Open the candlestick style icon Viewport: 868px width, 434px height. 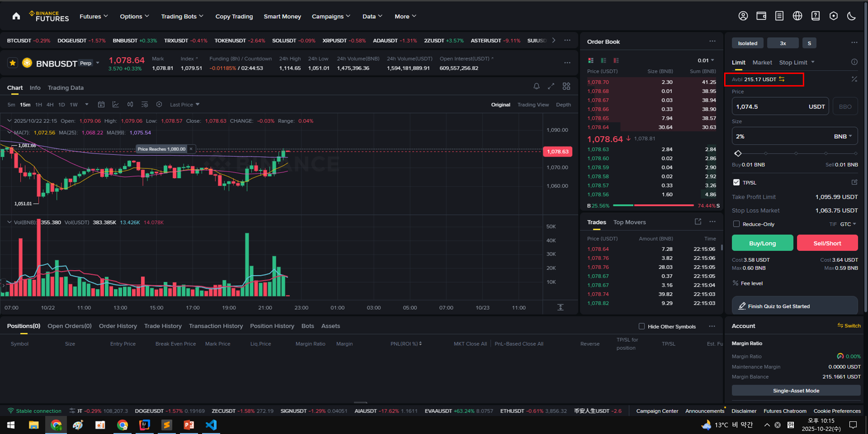pyautogui.click(x=130, y=105)
